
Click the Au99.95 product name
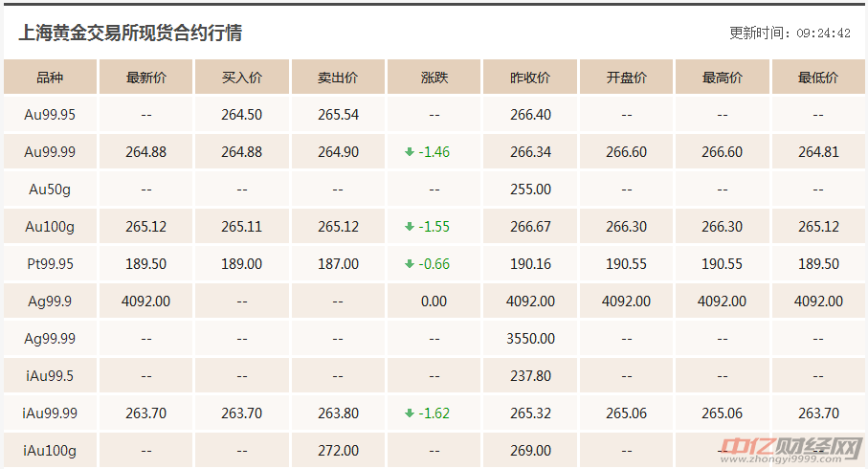click(x=50, y=115)
